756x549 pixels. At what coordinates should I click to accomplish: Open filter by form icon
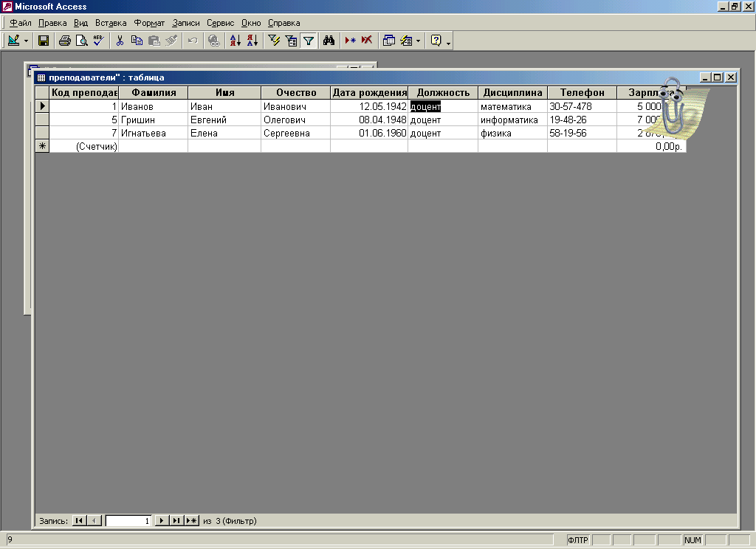[x=291, y=41]
